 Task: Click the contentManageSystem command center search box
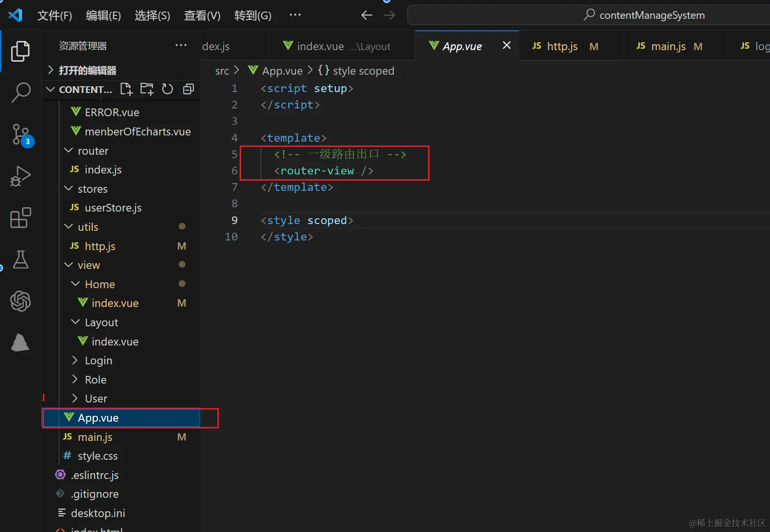click(588, 15)
